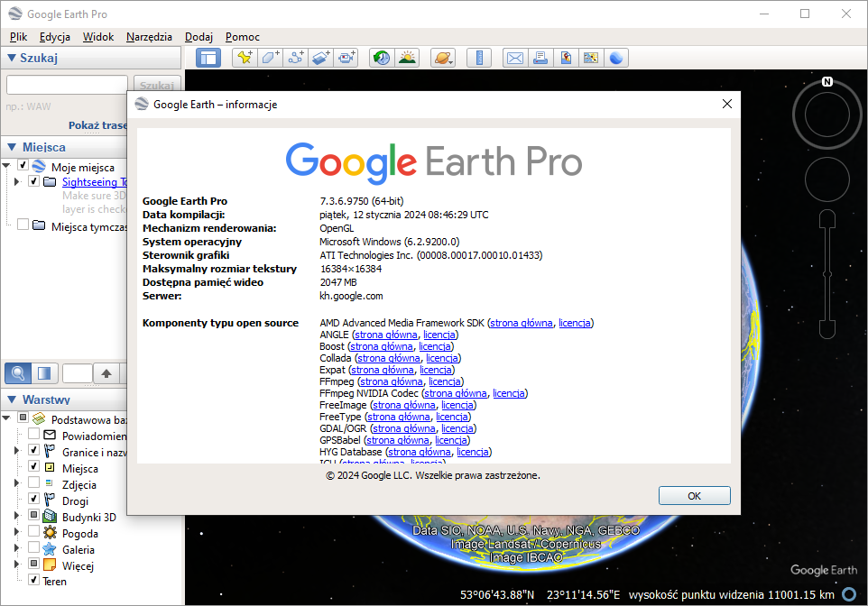
Task: Click the print toolbar icon
Action: point(540,58)
